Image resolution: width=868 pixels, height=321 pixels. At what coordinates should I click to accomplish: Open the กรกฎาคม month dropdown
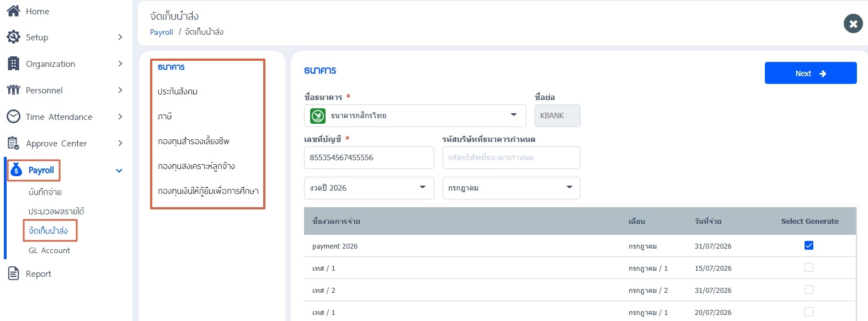[x=511, y=188]
